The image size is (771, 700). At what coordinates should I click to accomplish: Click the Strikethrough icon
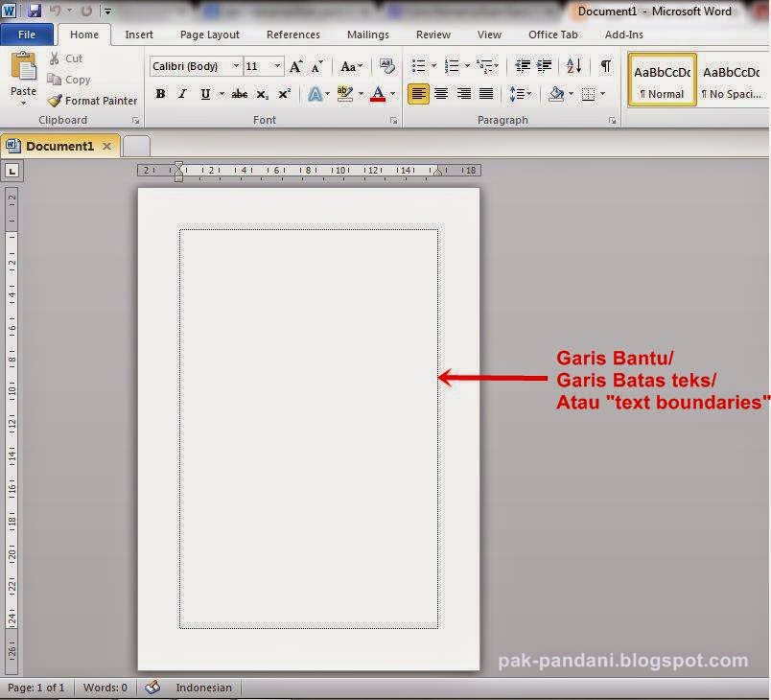[239, 94]
